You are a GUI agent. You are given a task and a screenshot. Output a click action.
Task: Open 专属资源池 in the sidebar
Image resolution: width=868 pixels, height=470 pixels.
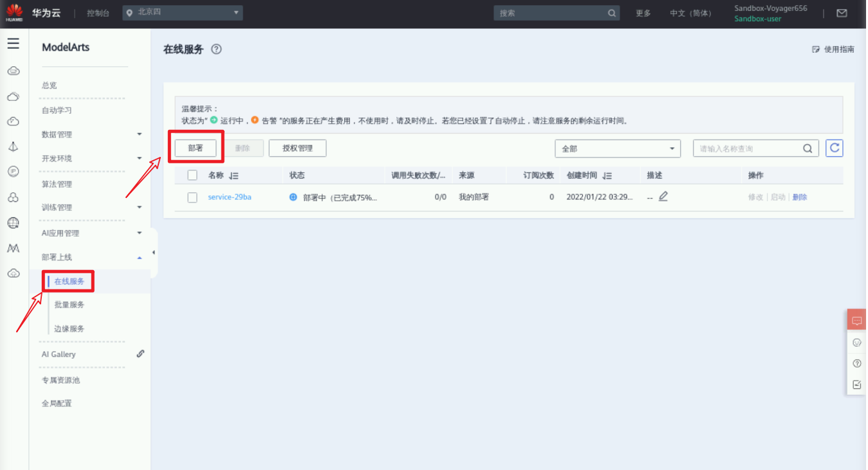(x=60, y=380)
